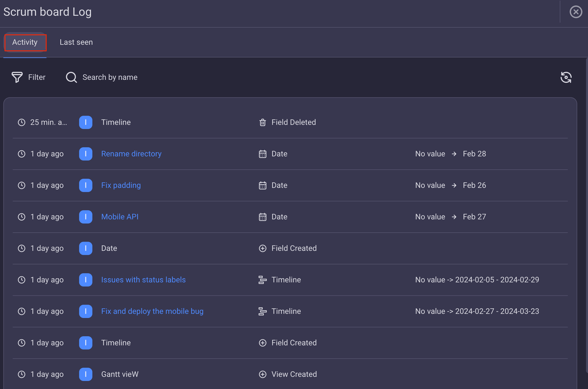The height and width of the screenshot is (389, 588).
Task: Click the timeline icon beside Issues with status labels
Action: pos(263,279)
